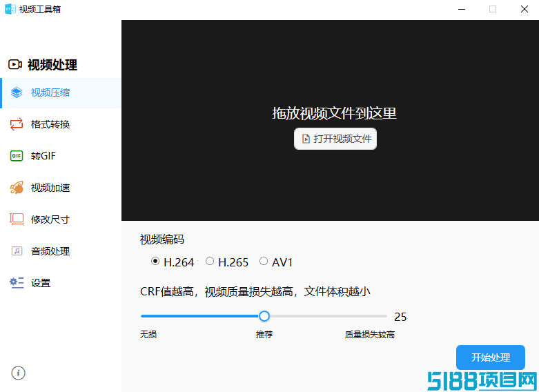Viewport: 539px width, 392px height.
Task: Click the 视频加速 rocket icon
Action: click(x=17, y=188)
